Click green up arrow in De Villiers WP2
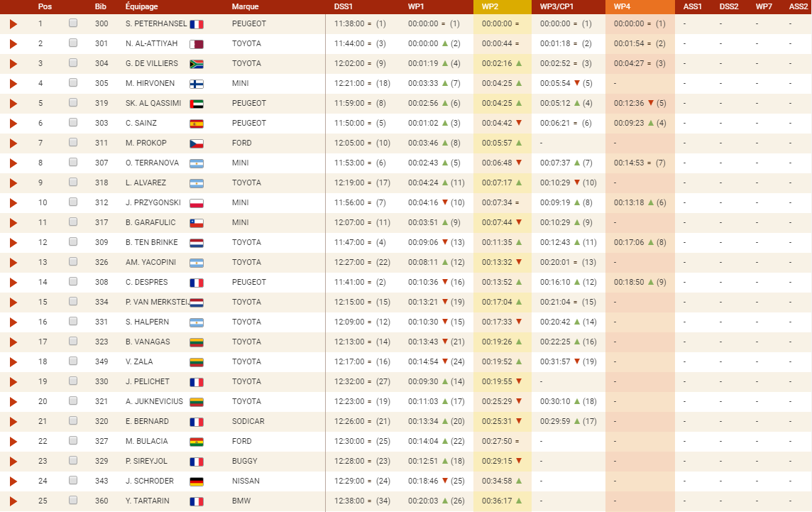 click(519, 63)
